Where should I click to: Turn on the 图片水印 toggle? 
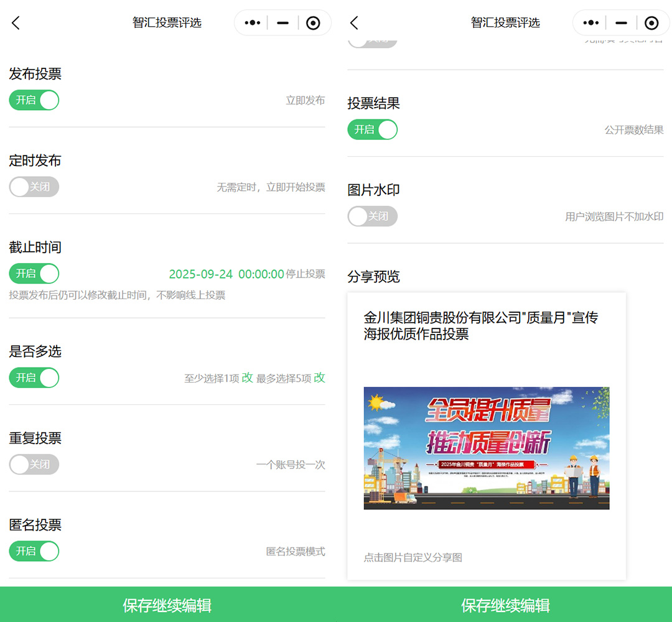pyautogui.click(x=372, y=216)
